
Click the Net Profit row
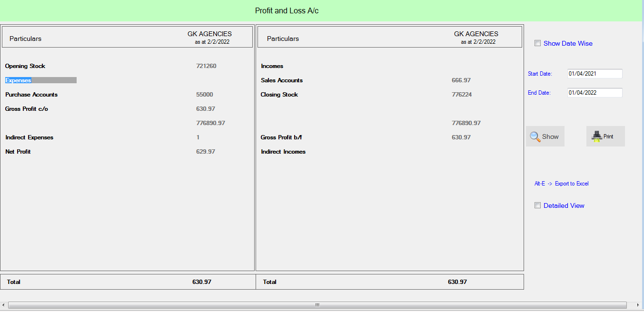click(x=18, y=152)
